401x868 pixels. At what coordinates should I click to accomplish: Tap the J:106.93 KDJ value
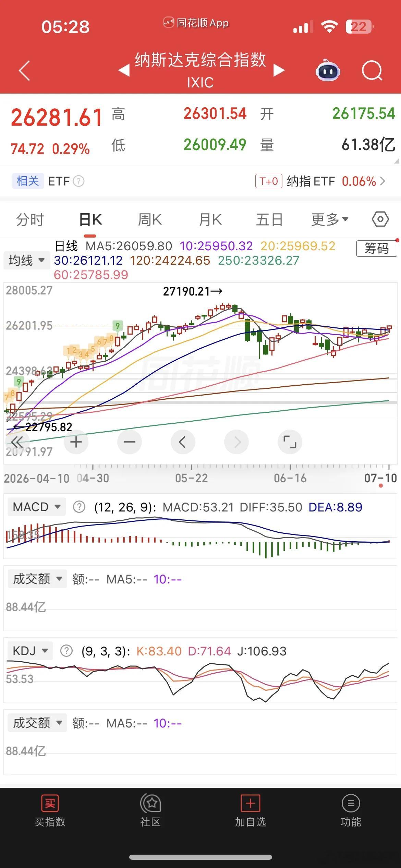coord(262,651)
